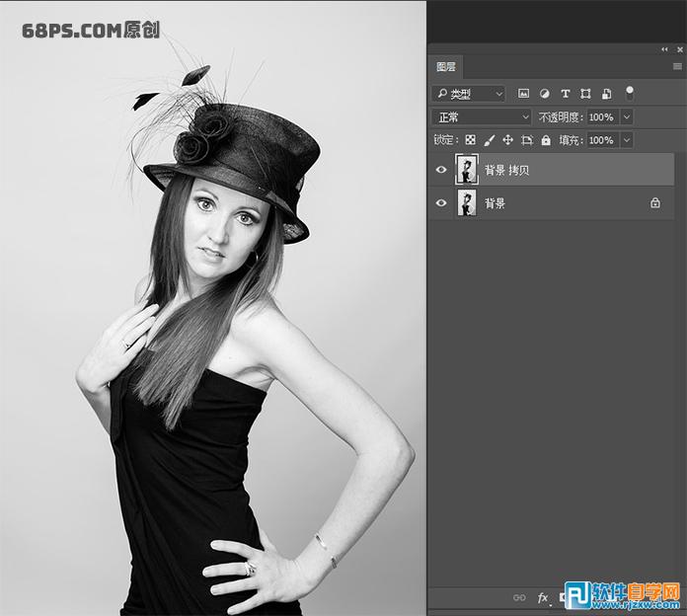This screenshot has height=616, width=687.
Task: Click the prevent artboard auto-nesting lock icon
Action: 527,140
